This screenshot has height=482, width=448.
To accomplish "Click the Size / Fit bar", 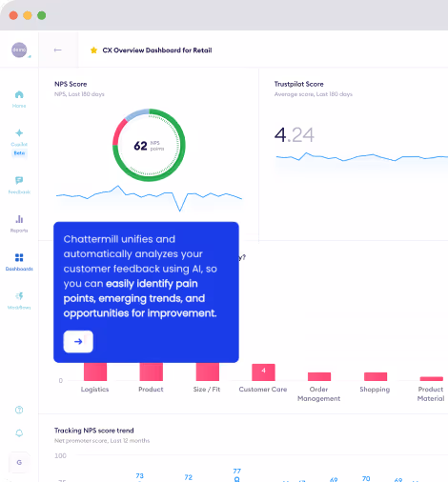I will (208, 372).
